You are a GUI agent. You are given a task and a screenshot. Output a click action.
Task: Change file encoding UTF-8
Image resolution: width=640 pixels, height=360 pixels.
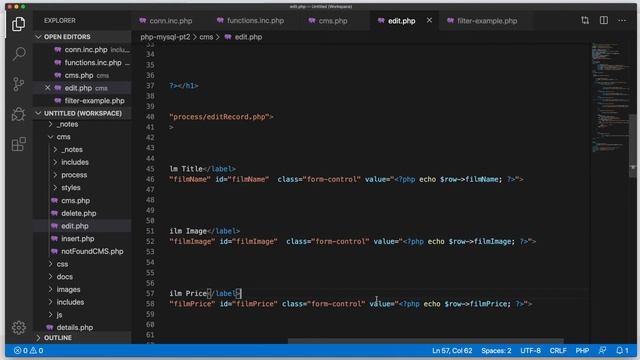coord(530,351)
